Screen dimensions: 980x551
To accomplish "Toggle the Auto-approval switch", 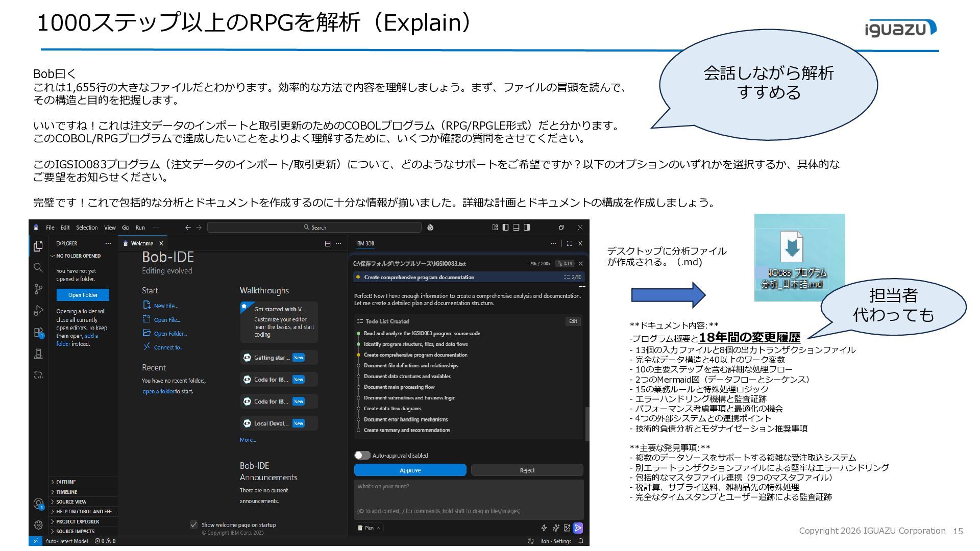I will [362, 456].
